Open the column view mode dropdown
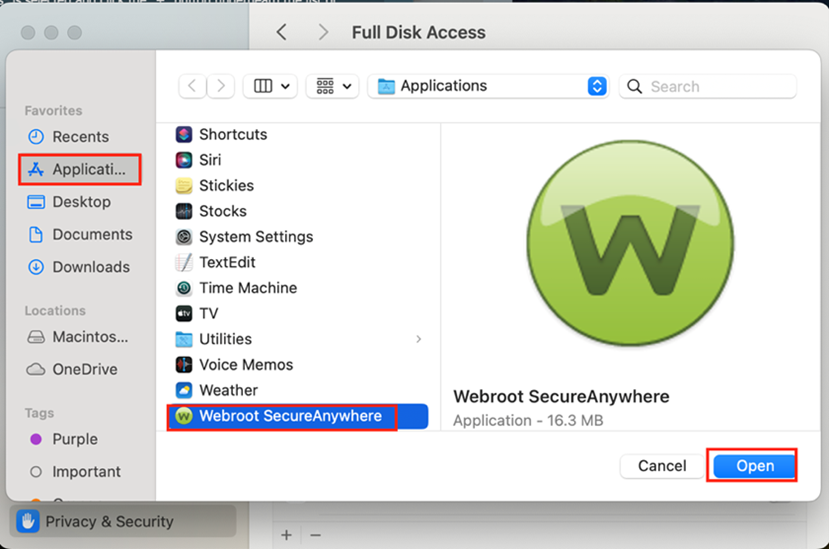Viewport: 829px width, 549px height. click(x=270, y=86)
